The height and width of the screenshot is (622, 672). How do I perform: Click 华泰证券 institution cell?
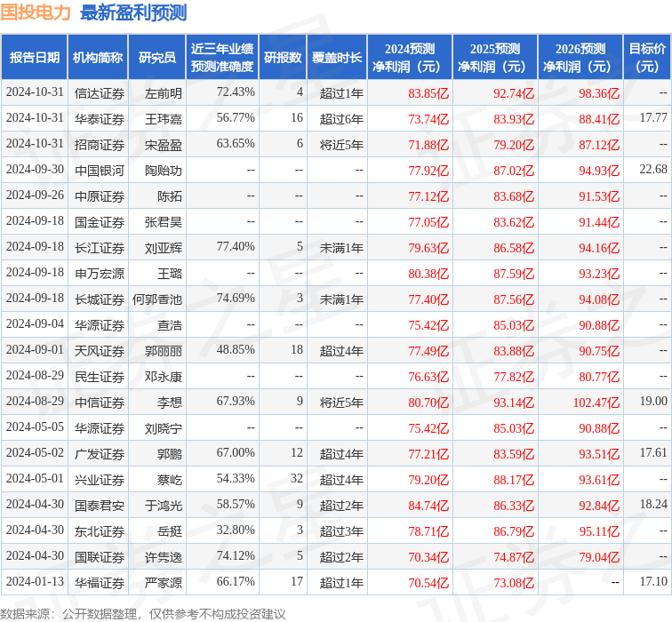tap(100, 119)
